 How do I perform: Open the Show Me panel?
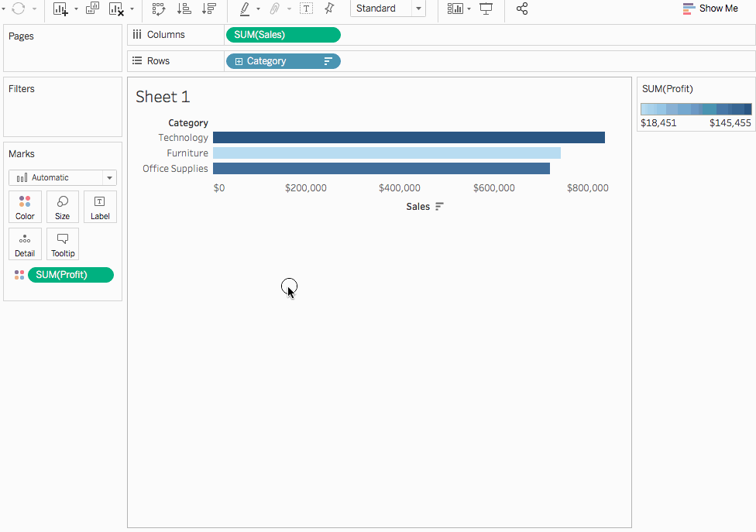pyautogui.click(x=710, y=9)
